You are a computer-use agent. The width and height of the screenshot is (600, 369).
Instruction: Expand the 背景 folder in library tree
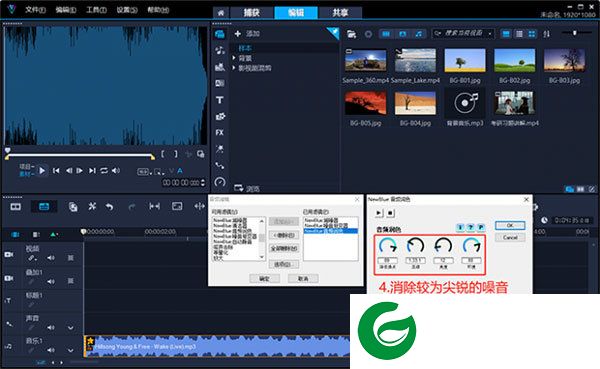coord(234,58)
